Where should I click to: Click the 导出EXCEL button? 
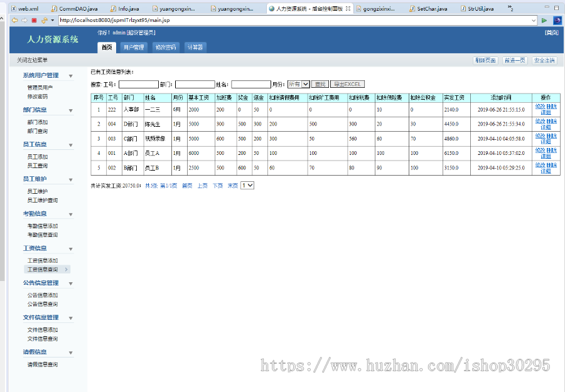click(347, 84)
